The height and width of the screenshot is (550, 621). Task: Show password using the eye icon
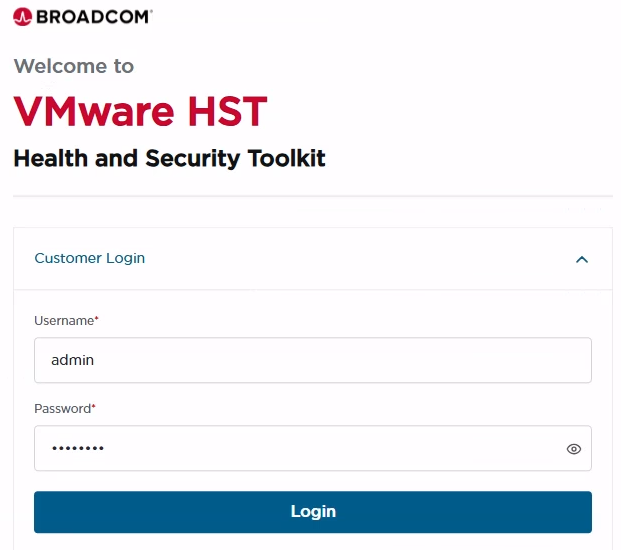tap(573, 449)
